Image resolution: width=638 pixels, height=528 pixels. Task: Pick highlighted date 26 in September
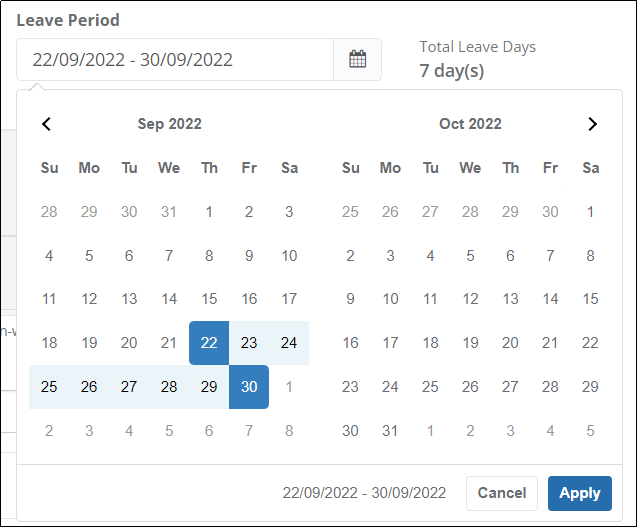pos(89,387)
